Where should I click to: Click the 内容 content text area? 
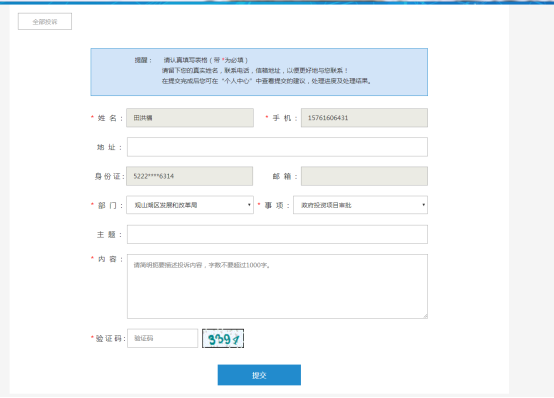pos(277,286)
